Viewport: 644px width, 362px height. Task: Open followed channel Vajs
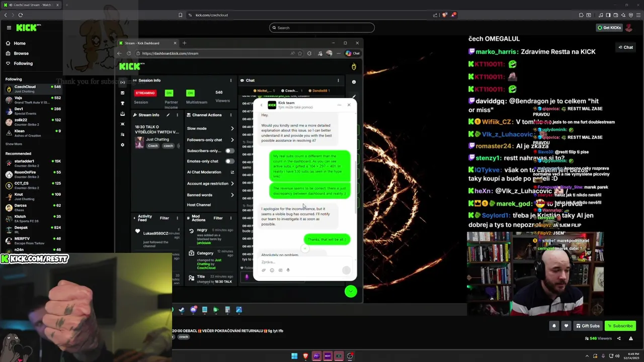pyautogui.click(x=33, y=100)
